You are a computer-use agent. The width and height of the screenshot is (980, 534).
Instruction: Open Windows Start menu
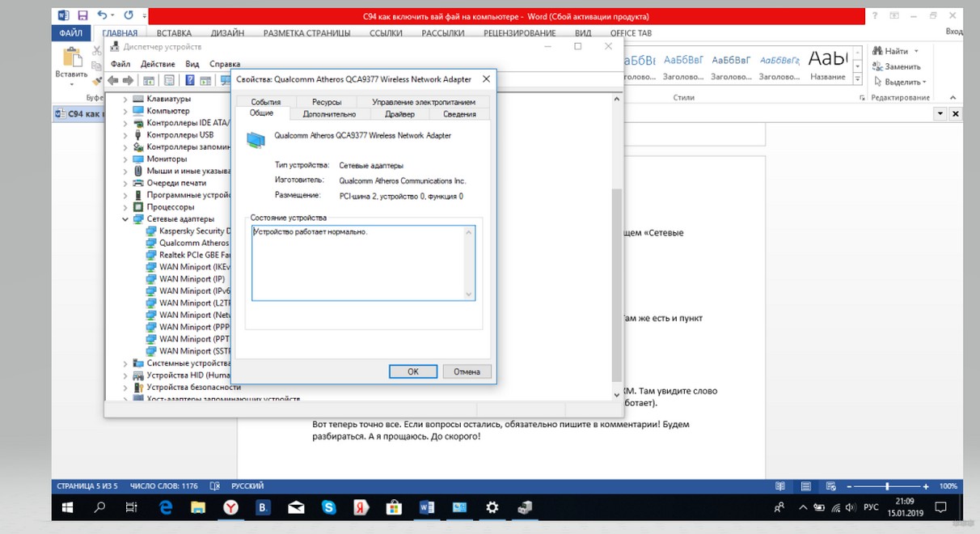point(68,508)
